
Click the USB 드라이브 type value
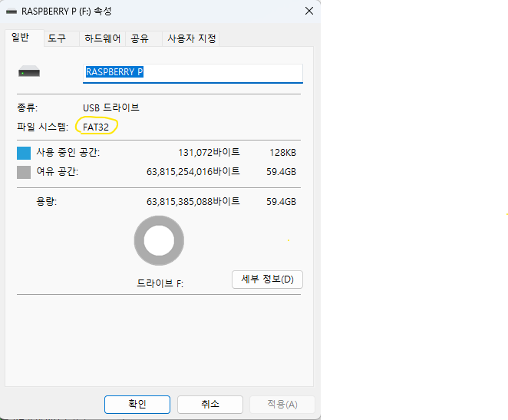coord(111,107)
